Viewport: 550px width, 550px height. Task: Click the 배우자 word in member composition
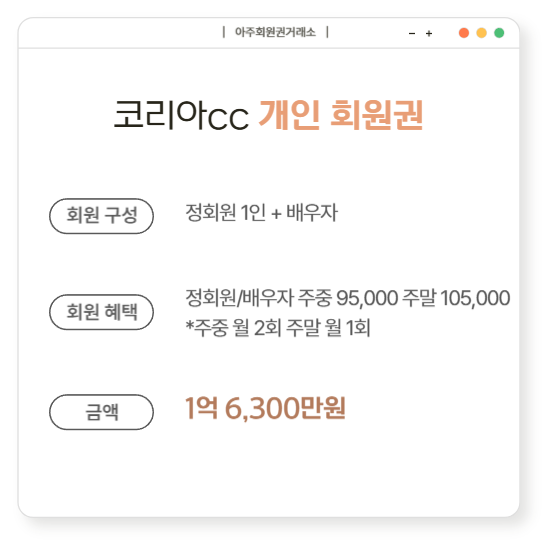click(x=312, y=213)
